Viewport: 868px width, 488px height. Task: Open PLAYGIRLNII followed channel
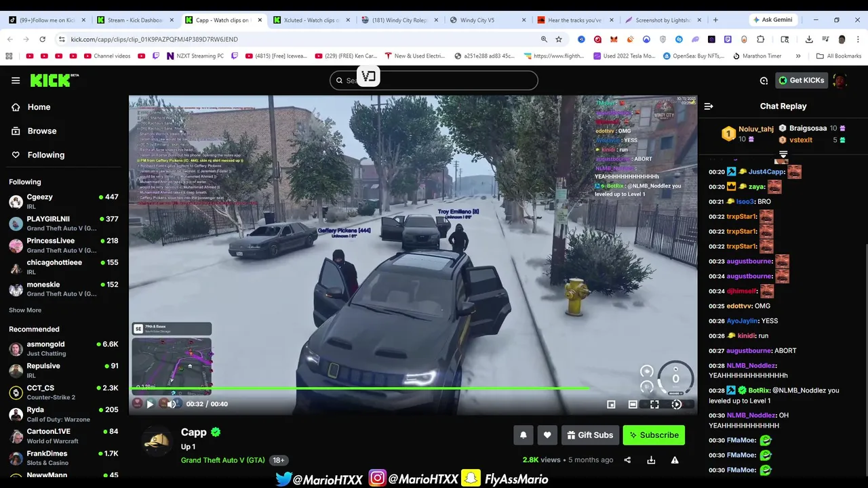64,224
